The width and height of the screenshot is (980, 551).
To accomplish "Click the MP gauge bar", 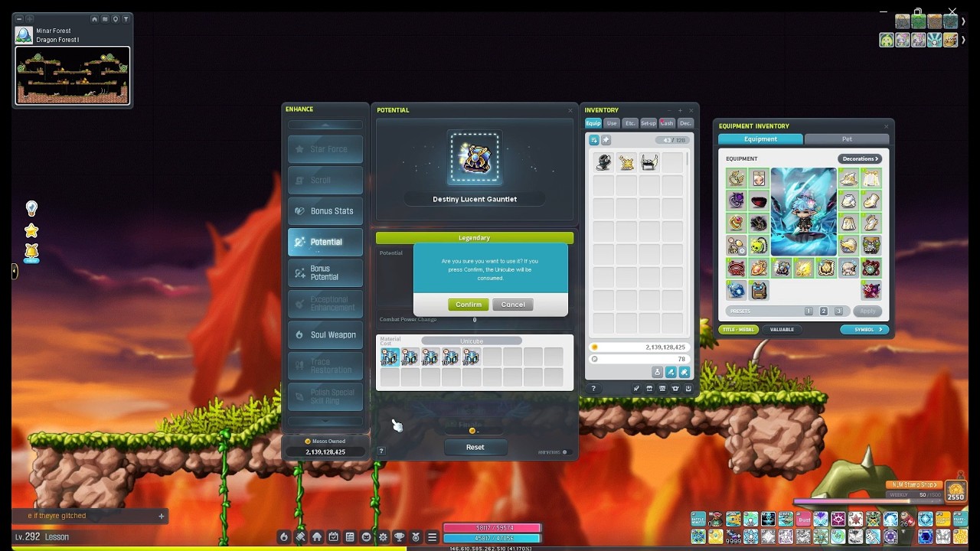I will click(x=492, y=539).
